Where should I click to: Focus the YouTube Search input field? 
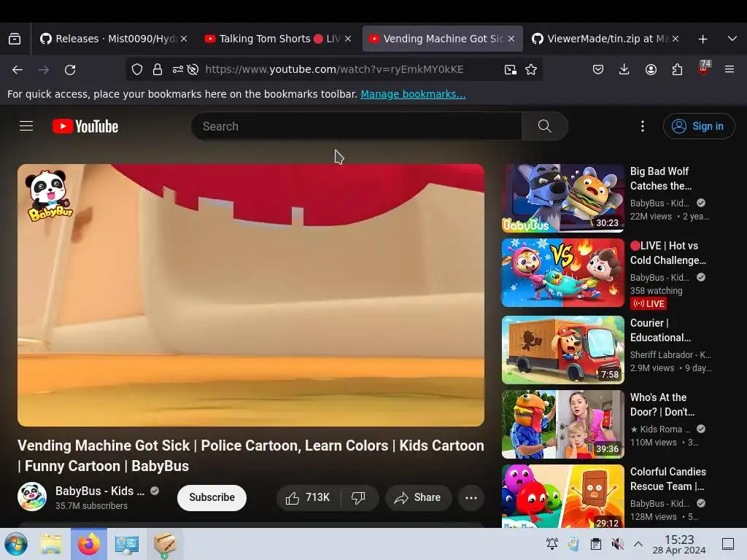pyautogui.click(x=356, y=126)
